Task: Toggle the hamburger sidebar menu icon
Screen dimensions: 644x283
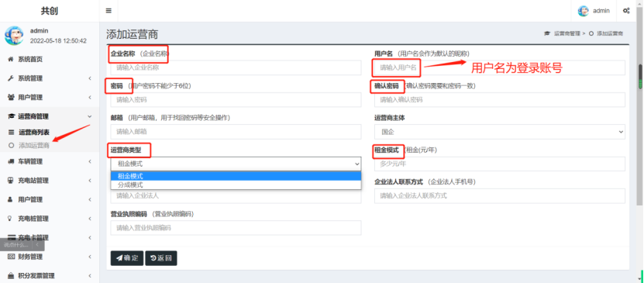Action: pyautogui.click(x=108, y=11)
